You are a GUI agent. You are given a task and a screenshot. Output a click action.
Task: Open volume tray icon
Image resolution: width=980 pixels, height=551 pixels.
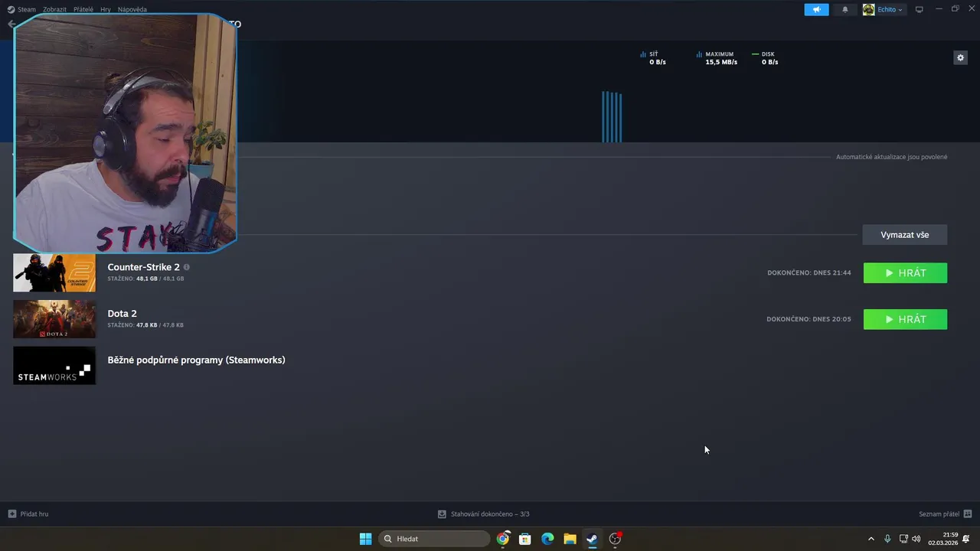(x=916, y=539)
